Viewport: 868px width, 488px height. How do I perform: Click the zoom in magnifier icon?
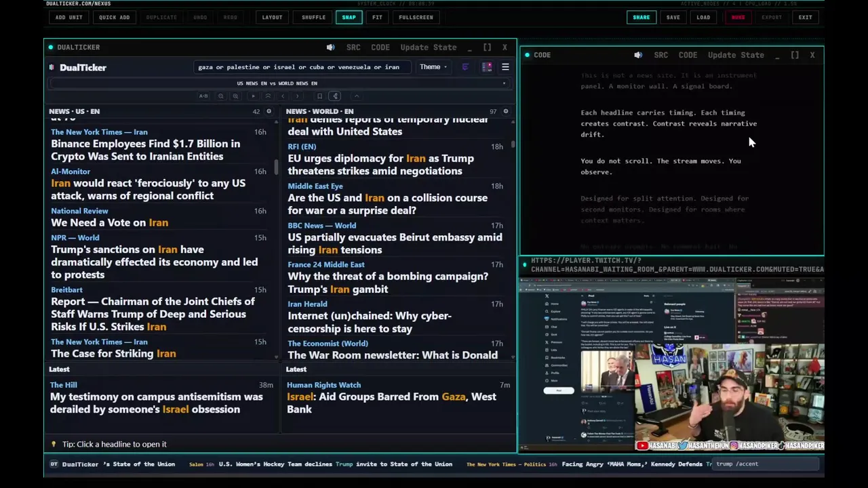click(235, 96)
